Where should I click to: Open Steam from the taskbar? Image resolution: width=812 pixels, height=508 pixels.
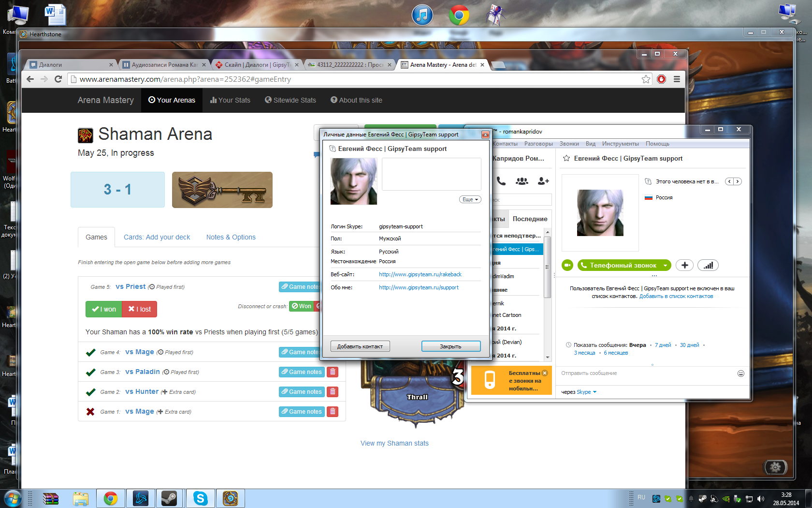click(x=170, y=498)
